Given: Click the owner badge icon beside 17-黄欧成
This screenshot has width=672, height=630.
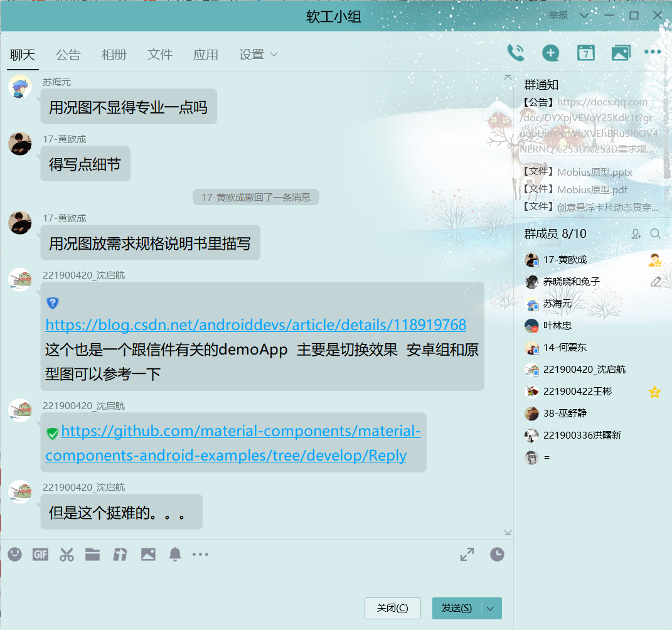Looking at the screenshot, I should tap(655, 260).
